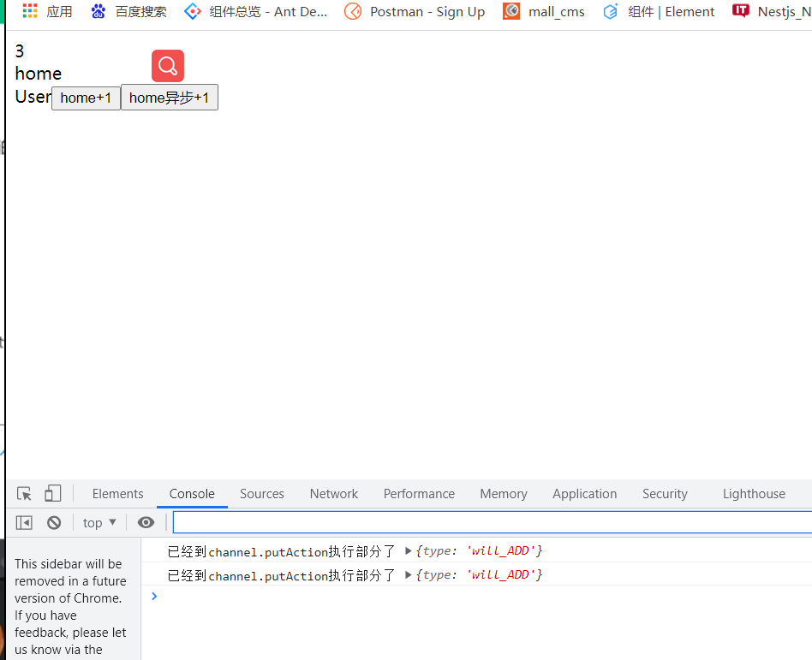Viewport: 812px width, 660px height.
Task: Toggle the device toolbar icon
Action: pyautogui.click(x=53, y=493)
